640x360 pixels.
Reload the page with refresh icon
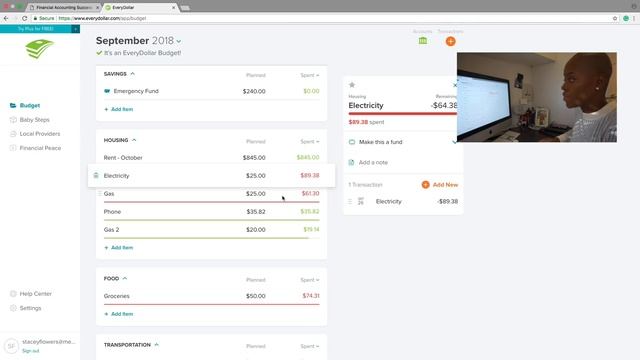click(x=24, y=18)
